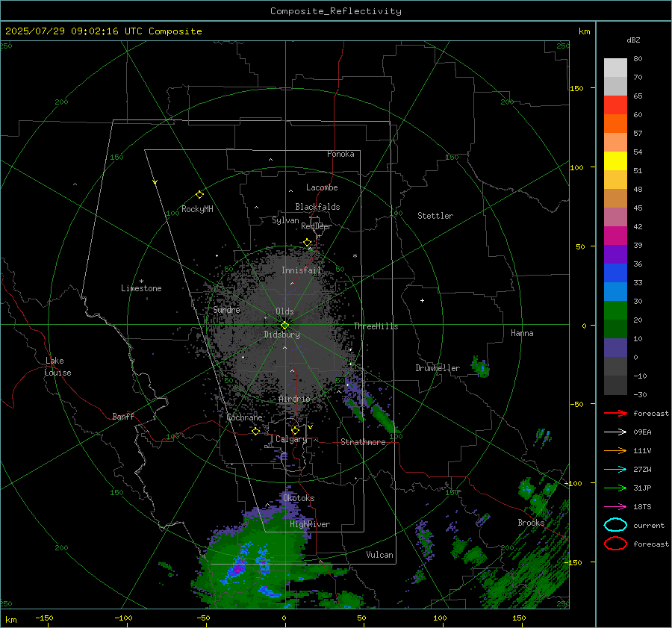Click the Brooks label
Screen dimensions: 672x628
tap(531, 523)
